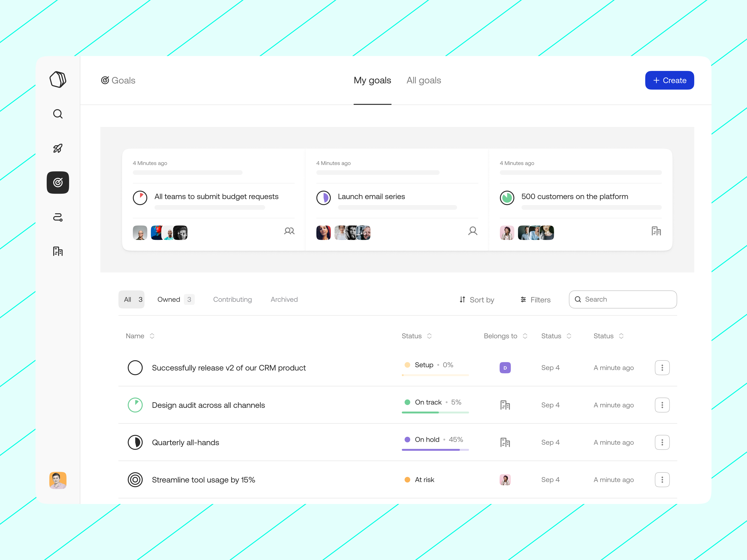
Task: Select the Owned filter tab
Action: 176,299
